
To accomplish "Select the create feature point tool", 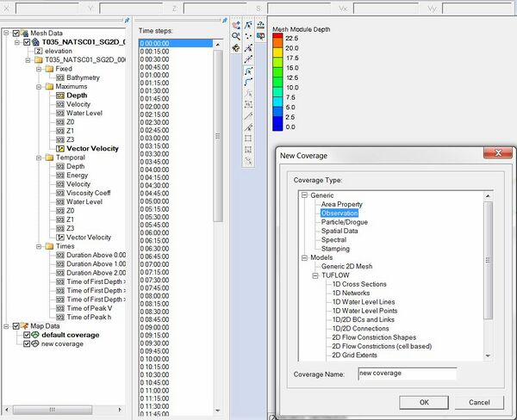I will point(248,36).
